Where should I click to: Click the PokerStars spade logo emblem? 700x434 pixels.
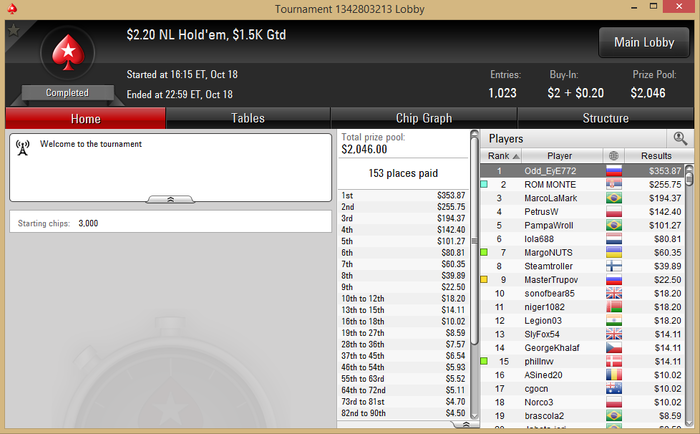(x=68, y=53)
